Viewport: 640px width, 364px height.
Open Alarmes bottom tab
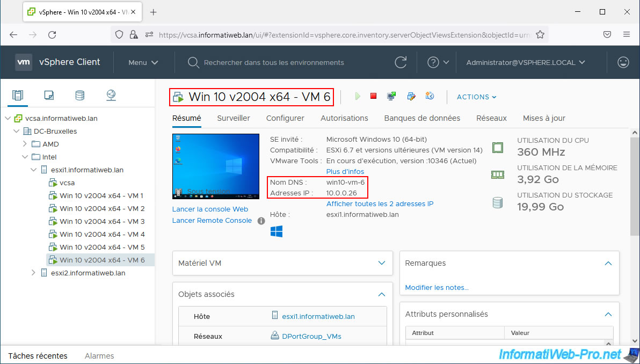pyautogui.click(x=99, y=356)
